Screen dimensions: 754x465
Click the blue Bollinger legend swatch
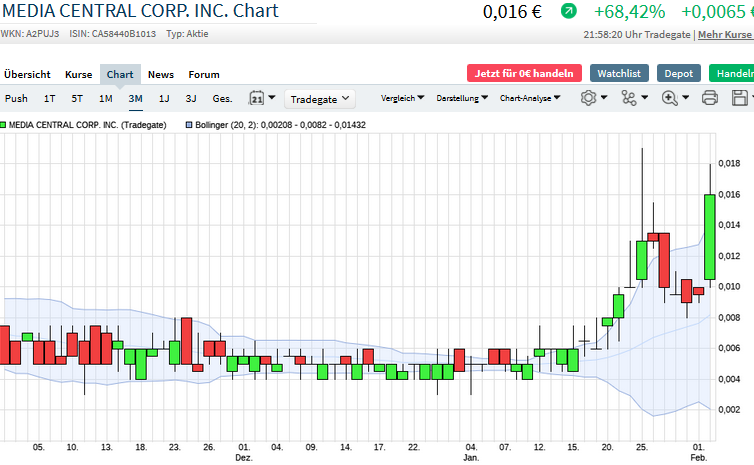coord(189,125)
